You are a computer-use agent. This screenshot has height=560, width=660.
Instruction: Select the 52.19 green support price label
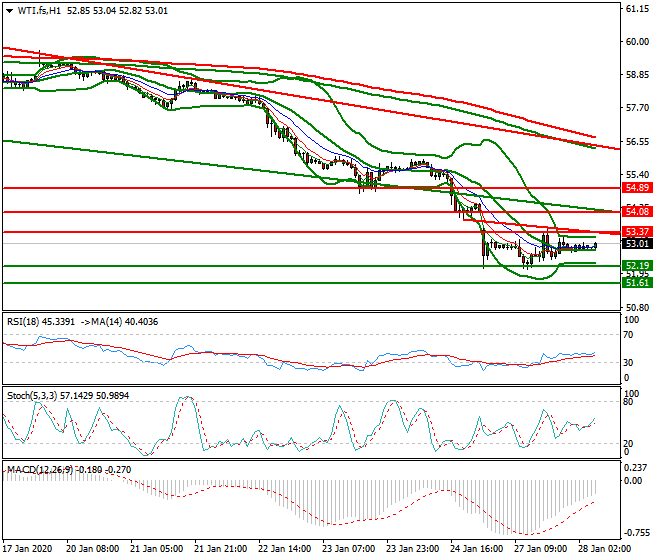(637, 266)
